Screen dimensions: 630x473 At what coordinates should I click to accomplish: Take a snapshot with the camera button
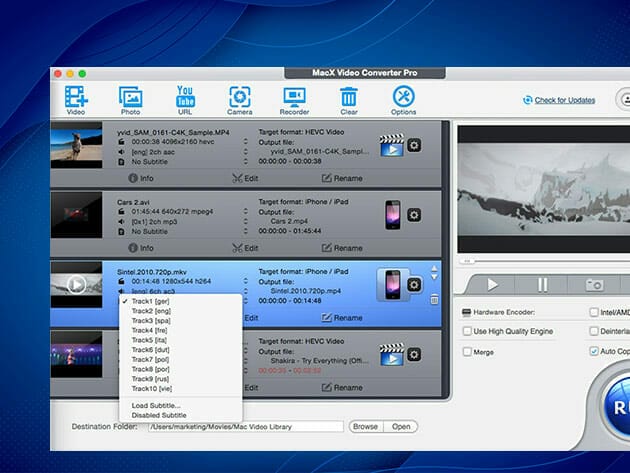pos(594,285)
